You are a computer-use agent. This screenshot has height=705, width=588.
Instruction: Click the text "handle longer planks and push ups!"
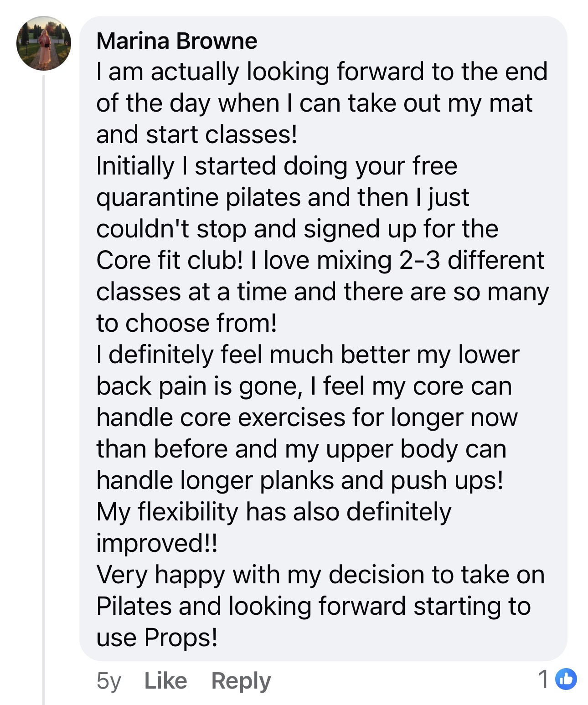tap(300, 480)
